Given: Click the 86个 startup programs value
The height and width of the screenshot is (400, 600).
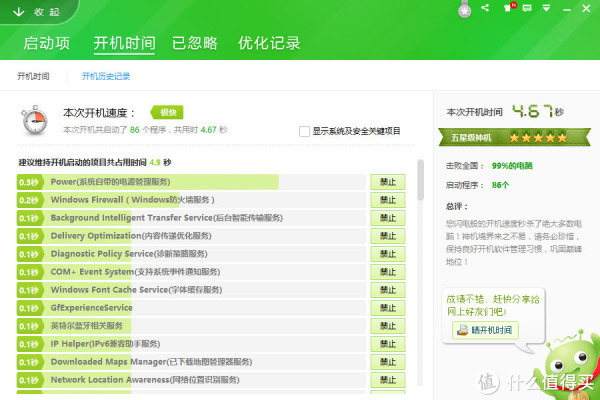Looking at the screenshot, I should click(x=501, y=185).
